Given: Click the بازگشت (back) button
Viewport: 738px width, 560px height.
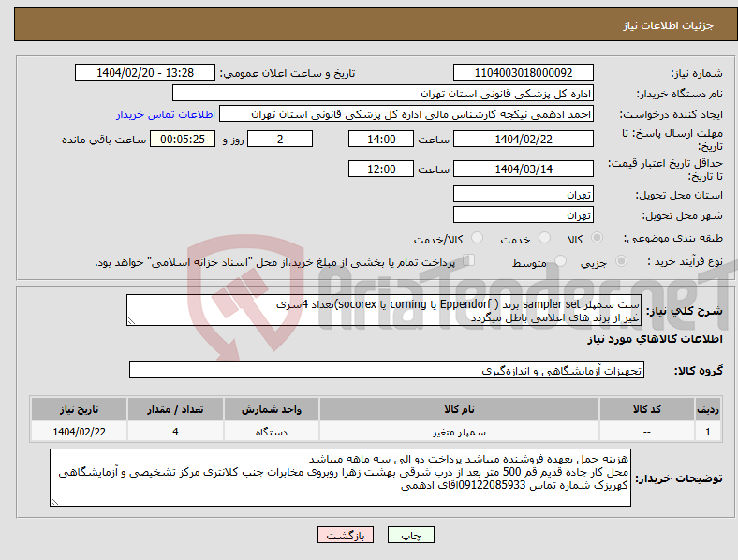Looking at the screenshot, I should click(x=346, y=535).
